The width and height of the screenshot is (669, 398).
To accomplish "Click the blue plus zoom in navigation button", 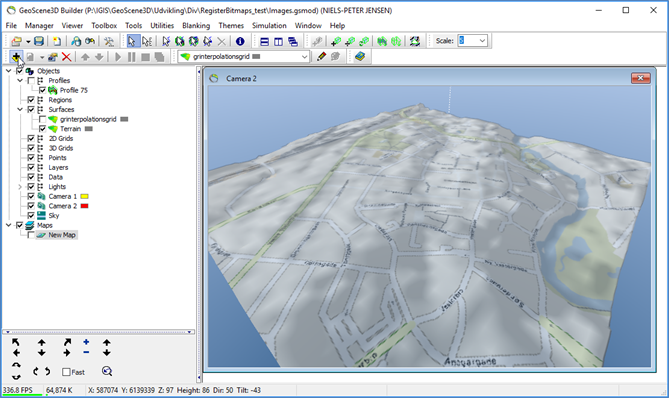I will point(86,342).
